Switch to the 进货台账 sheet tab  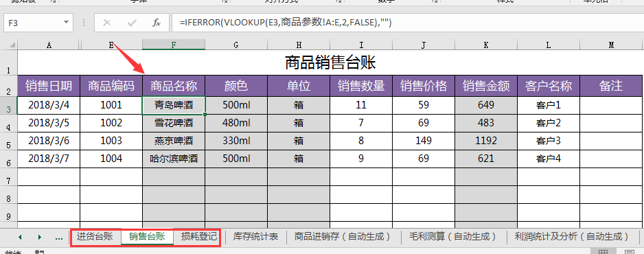(x=95, y=237)
